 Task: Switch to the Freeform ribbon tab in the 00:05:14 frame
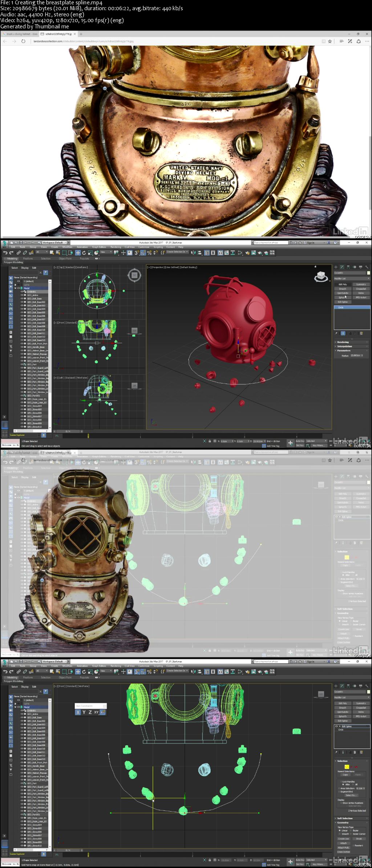click(28, 677)
